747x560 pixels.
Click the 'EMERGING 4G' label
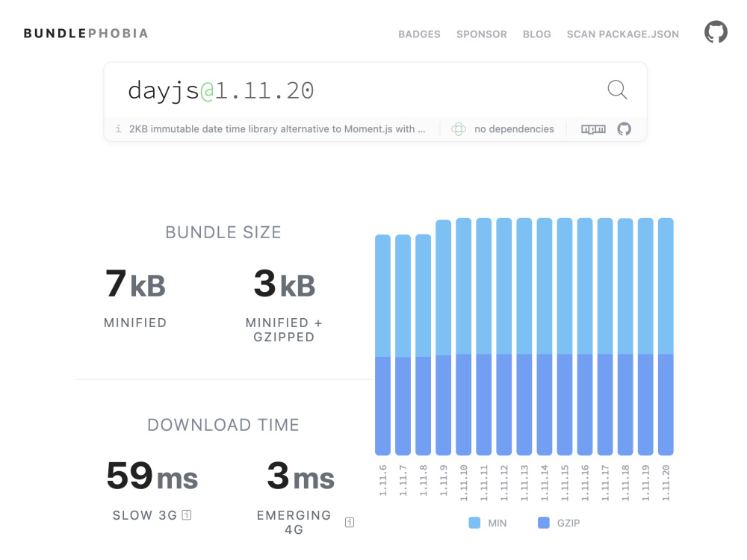click(294, 523)
